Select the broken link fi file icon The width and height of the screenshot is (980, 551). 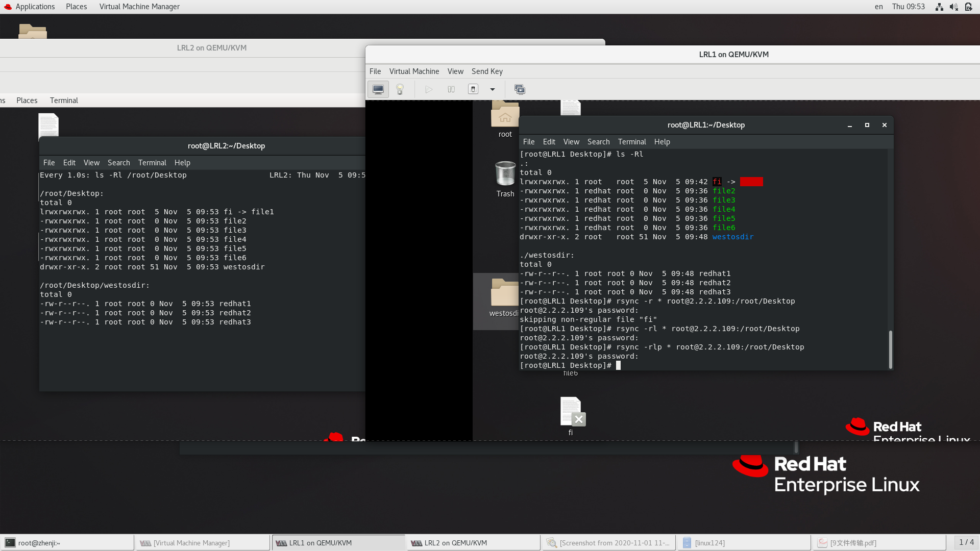tap(571, 412)
